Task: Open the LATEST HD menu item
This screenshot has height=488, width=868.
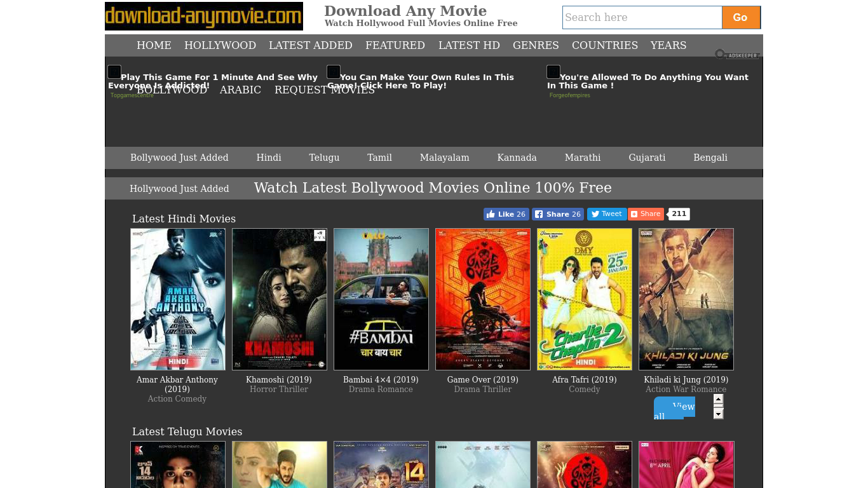Action: click(469, 45)
